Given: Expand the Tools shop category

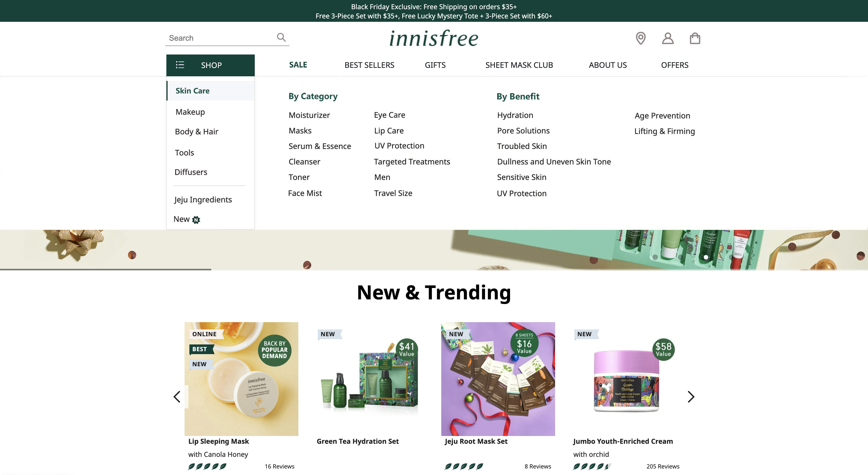Looking at the screenshot, I should pos(184,153).
